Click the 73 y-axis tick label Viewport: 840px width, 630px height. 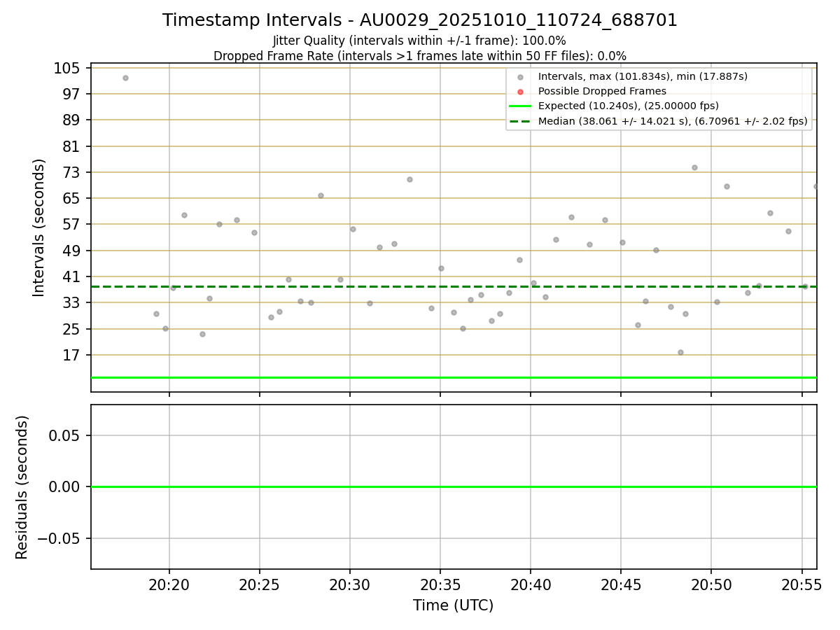point(73,172)
